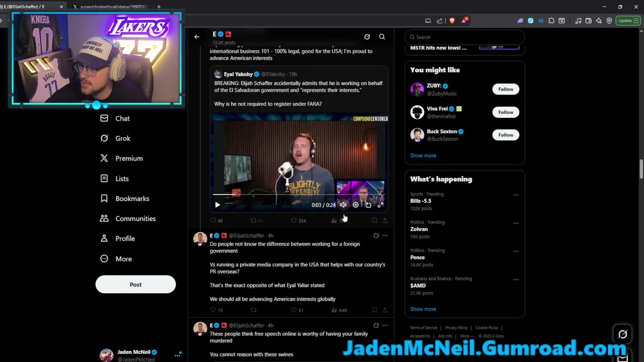Show more under You might like
644x362 pixels.
click(423, 155)
